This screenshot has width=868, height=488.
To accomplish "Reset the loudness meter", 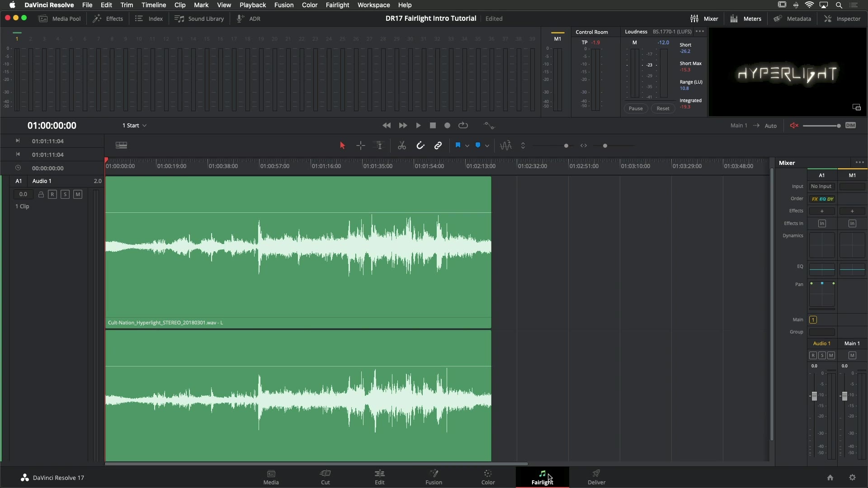I will [x=663, y=108].
